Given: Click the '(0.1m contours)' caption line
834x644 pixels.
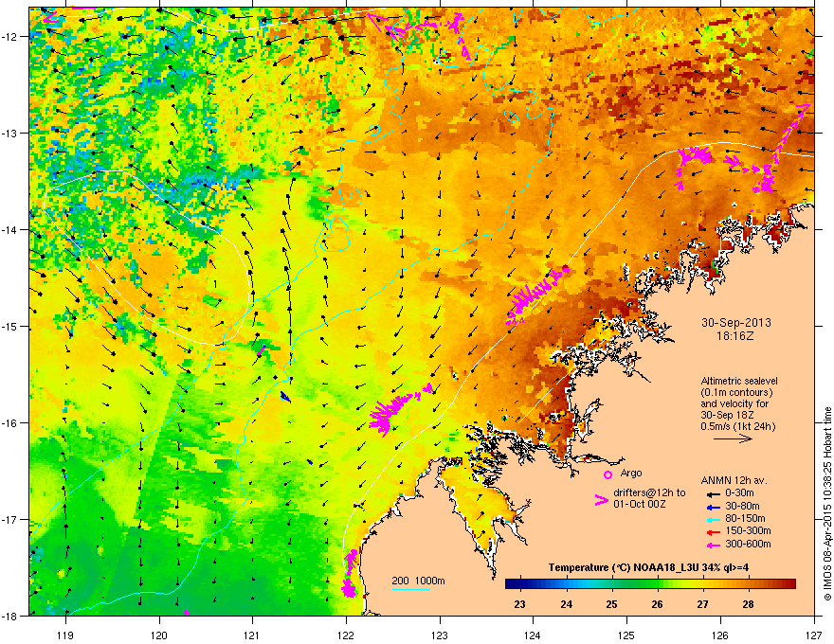Looking at the screenshot, I should (736, 392).
